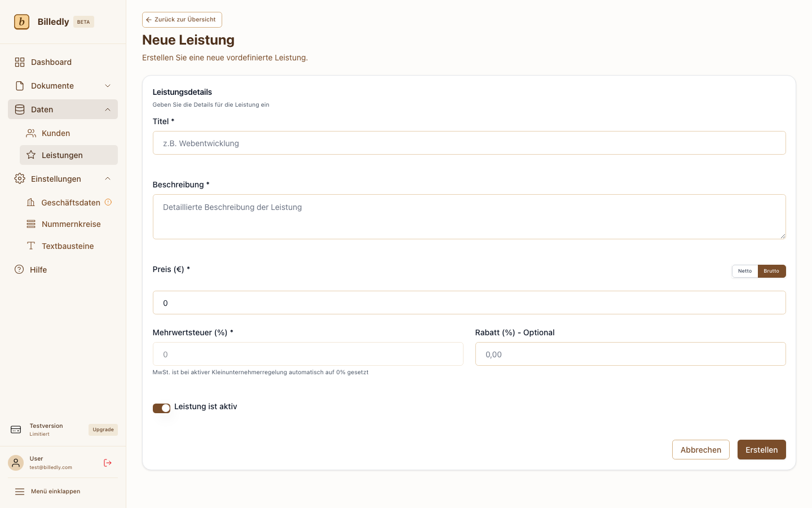Go back via Zurück zur Übersicht
This screenshot has height=508, width=812.
coord(182,20)
